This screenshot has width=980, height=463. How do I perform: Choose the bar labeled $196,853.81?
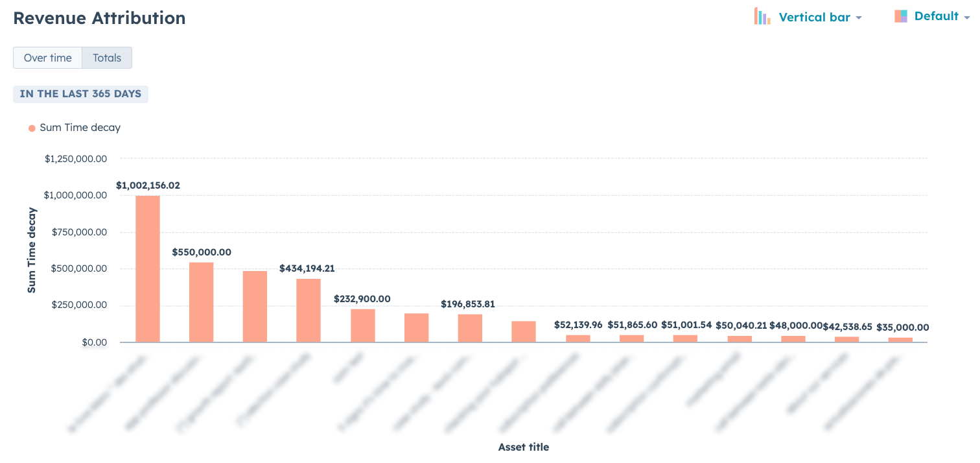pos(470,328)
